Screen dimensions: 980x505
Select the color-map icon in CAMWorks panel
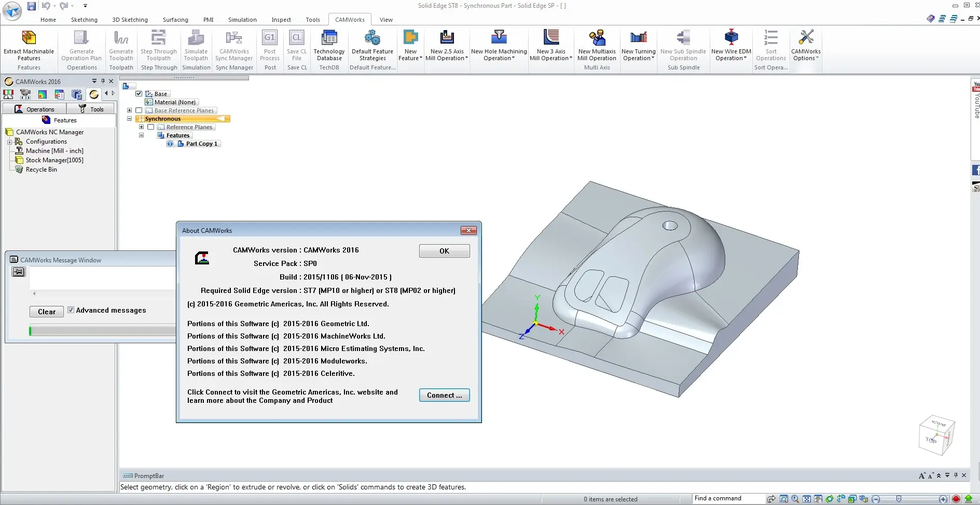(x=43, y=94)
